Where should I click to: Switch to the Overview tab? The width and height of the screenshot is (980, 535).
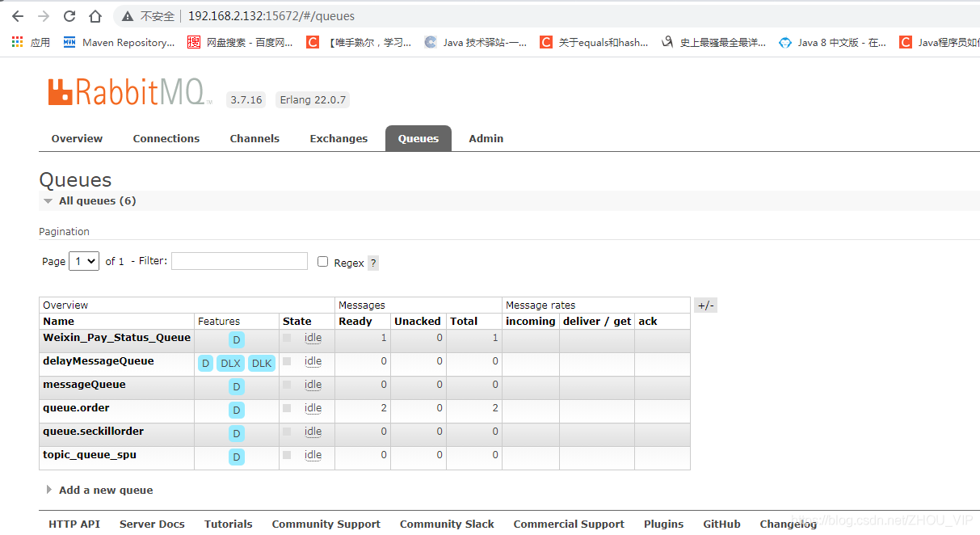pyautogui.click(x=77, y=138)
